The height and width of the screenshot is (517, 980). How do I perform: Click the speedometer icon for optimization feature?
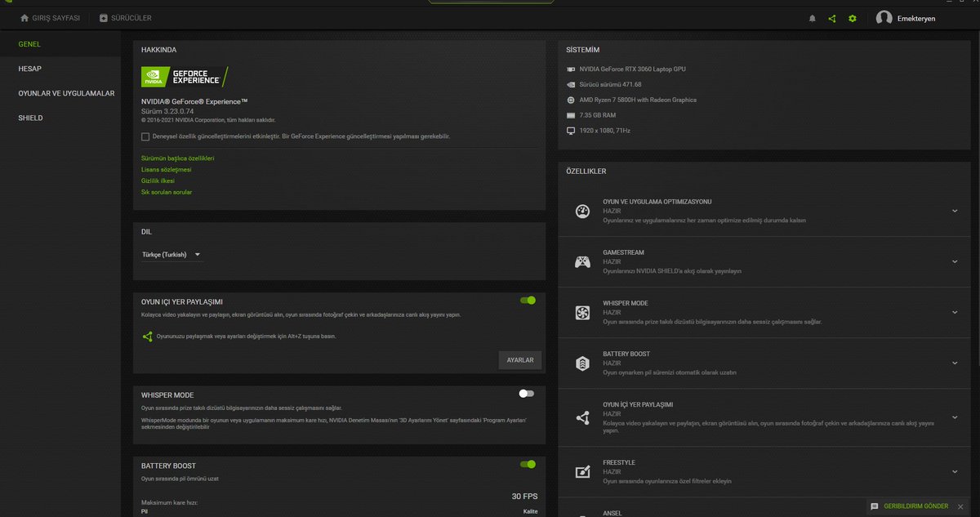click(x=582, y=211)
